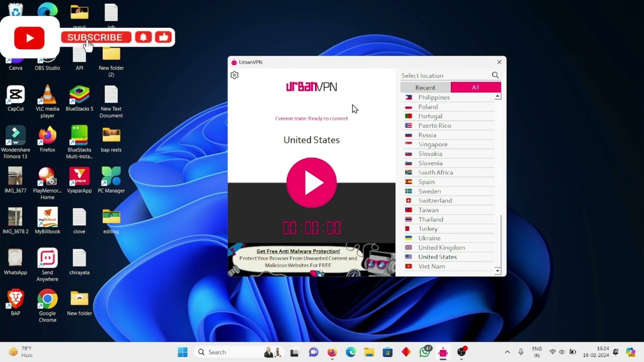Pick United States in the country list
644x362 pixels.
[x=449, y=257]
